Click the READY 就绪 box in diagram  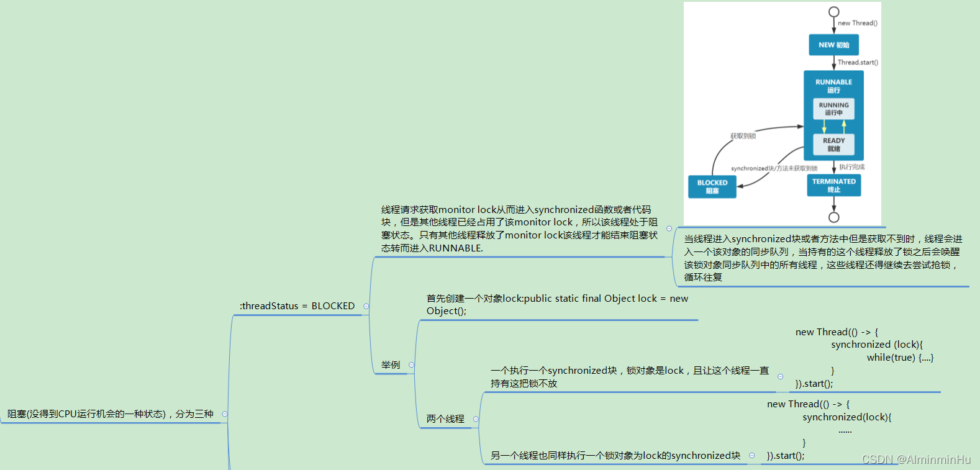click(833, 145)
